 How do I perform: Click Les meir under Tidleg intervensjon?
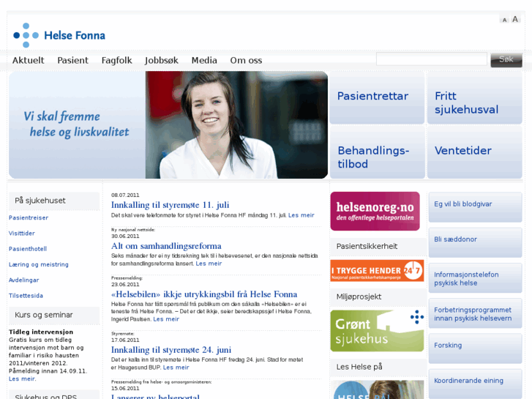pyautogui.click(x=23, y=379)
